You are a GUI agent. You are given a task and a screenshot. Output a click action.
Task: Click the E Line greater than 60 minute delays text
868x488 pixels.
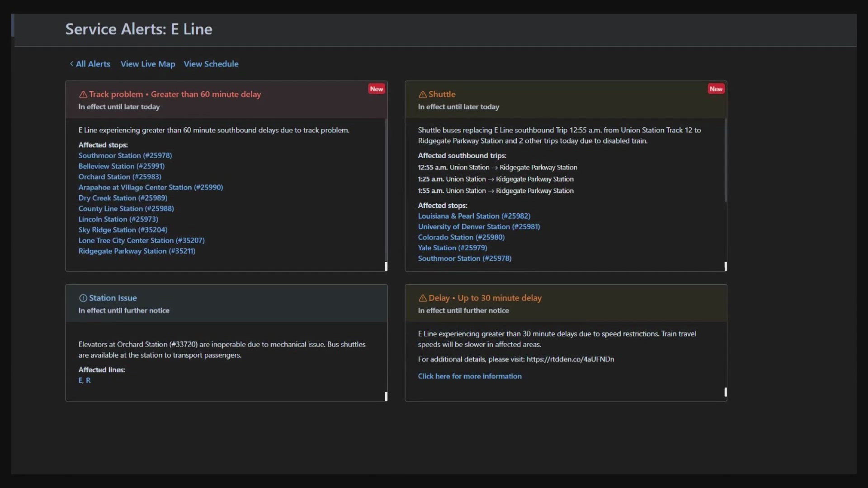pyautogui.click(x=214, y=130)
